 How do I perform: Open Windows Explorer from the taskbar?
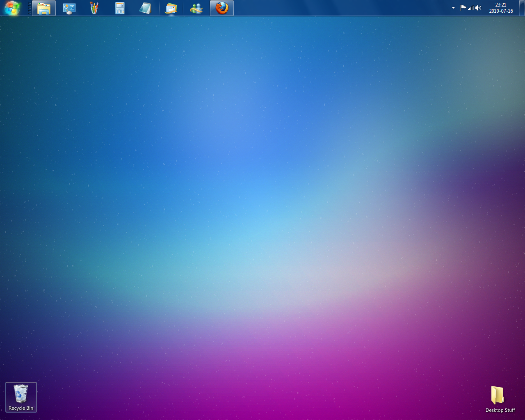coord(44,8)
